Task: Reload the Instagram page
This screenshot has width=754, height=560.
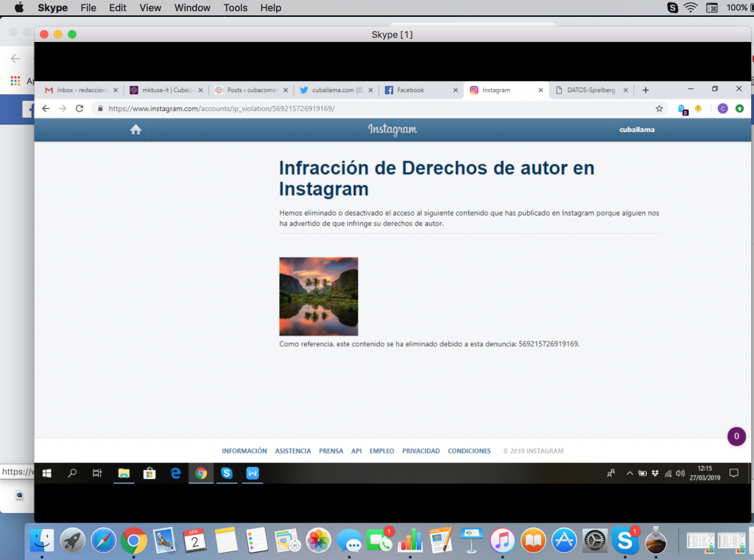Action: (80, 108)
